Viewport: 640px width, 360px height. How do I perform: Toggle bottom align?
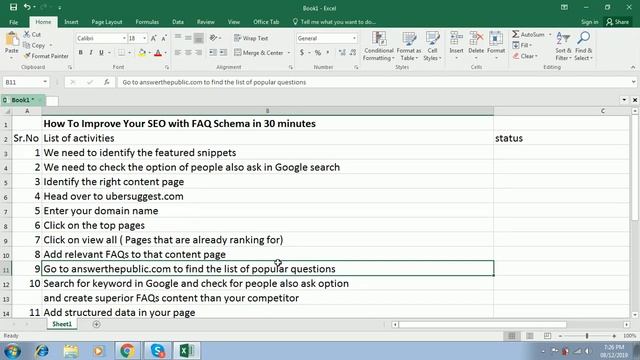click(x=199, y=38)
